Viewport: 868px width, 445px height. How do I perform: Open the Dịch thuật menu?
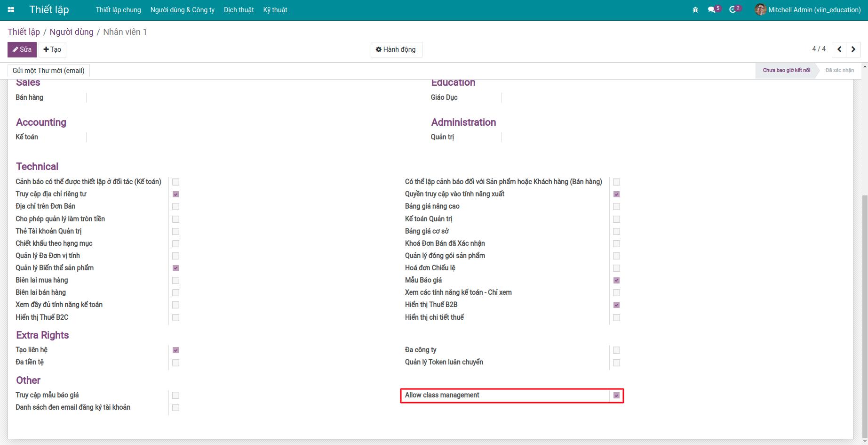pos(239,10)
